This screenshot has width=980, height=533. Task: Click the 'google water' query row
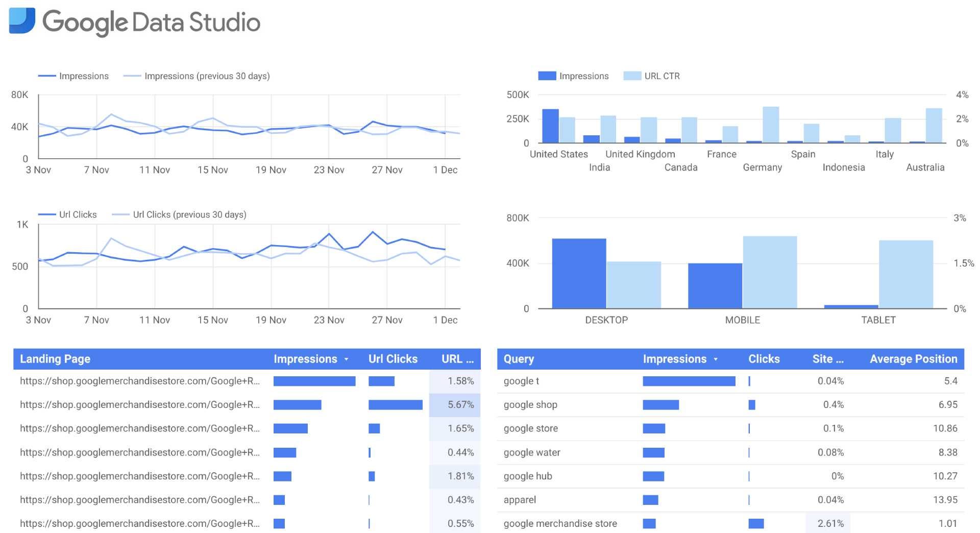[x=730, y=452]
